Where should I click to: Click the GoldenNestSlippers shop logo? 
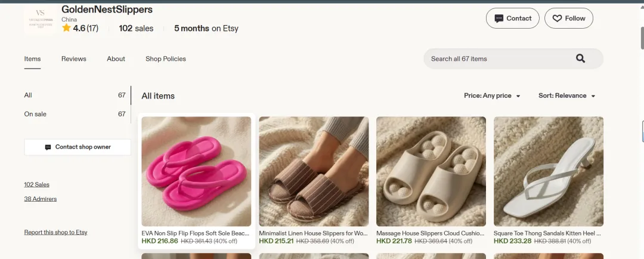tap(41, 18)
